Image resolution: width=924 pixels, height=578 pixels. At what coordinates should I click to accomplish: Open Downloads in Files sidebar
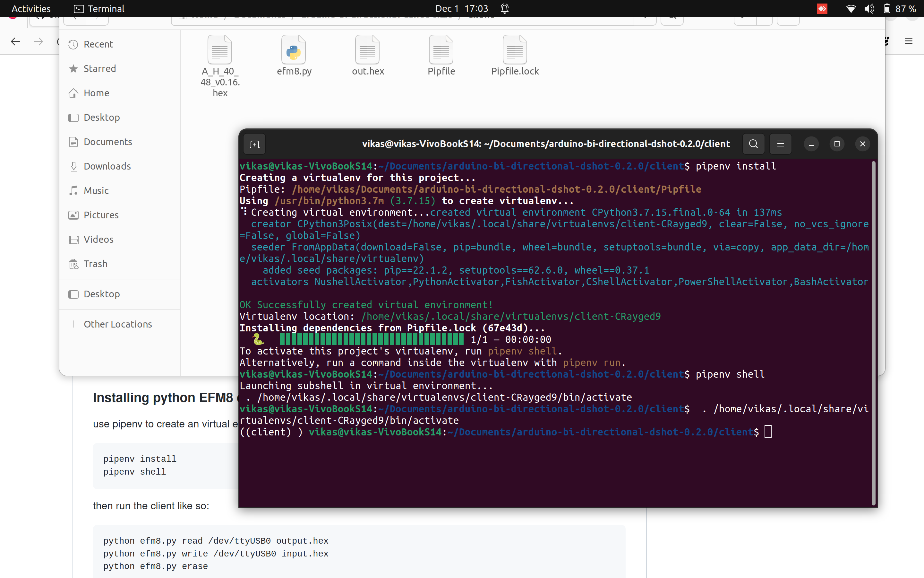click(x=120, y=166)
